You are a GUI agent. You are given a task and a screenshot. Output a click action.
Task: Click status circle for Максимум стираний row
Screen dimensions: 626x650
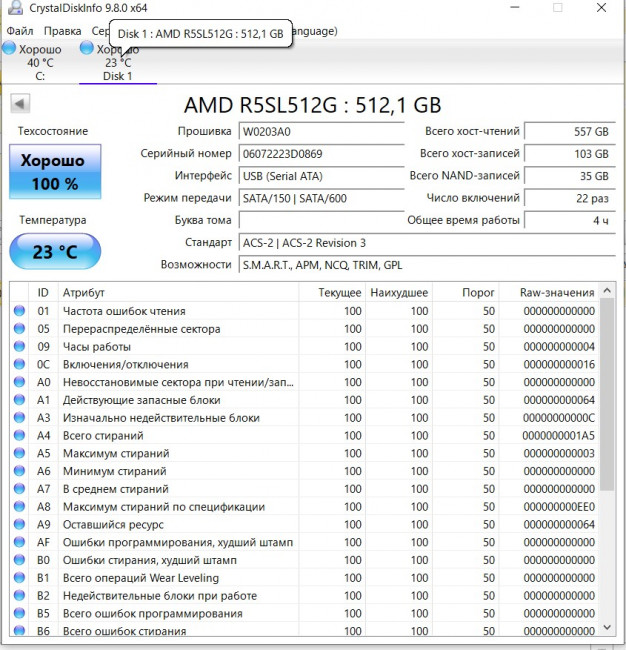19,453
